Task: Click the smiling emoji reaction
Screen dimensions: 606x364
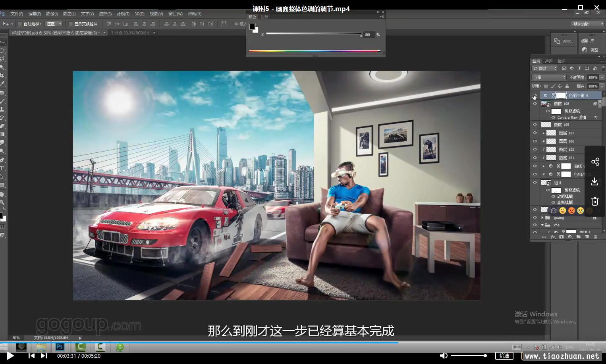Action: pos(563,211)
